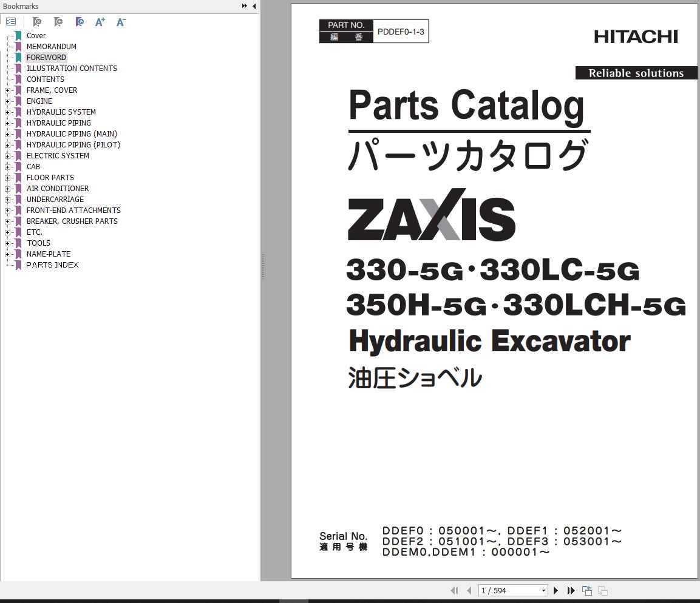Screen dimensions: 700x603
Task: Expand the ELECTRIC SYSTEM bookmark
Action: (7, 156)
